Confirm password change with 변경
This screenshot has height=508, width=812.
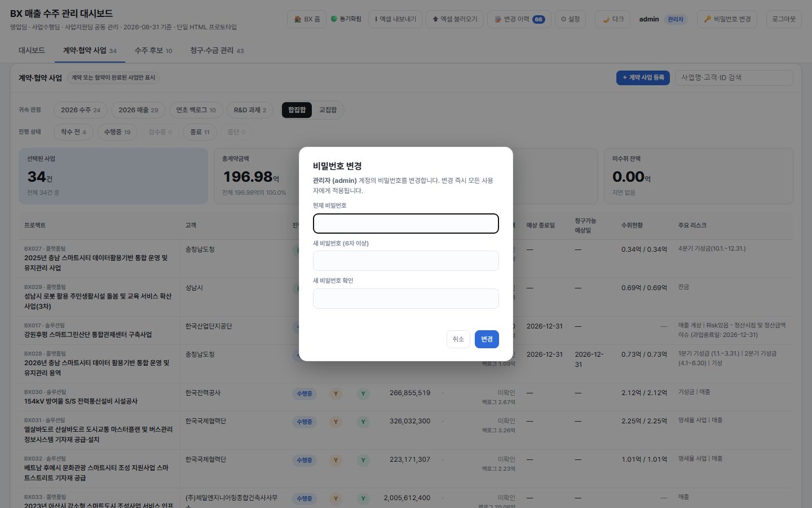(487, 339)
